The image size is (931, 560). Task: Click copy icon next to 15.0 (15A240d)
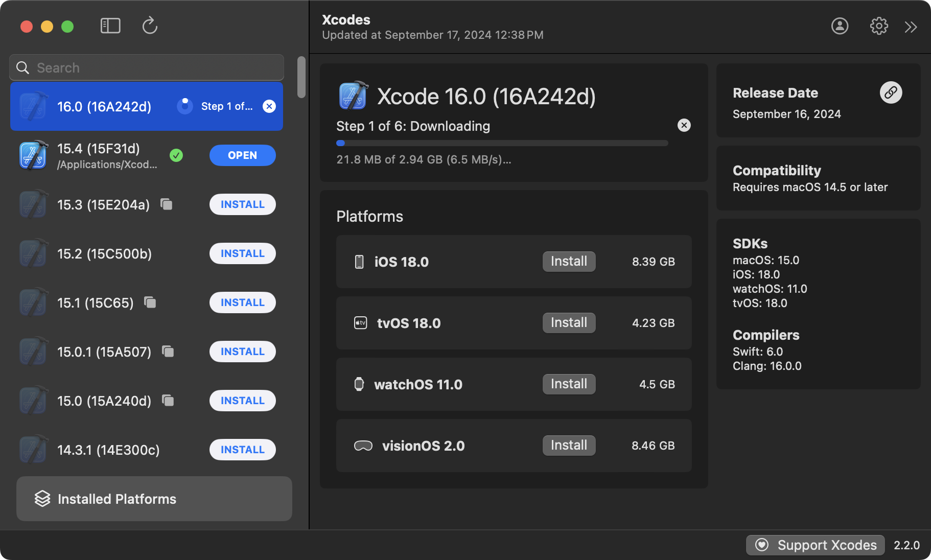point(168,401)
